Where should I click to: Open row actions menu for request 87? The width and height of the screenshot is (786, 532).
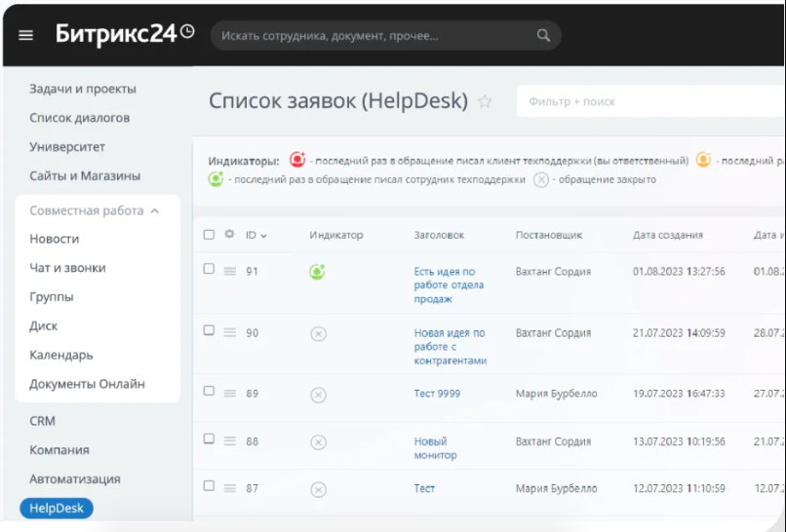coord(229,488)
